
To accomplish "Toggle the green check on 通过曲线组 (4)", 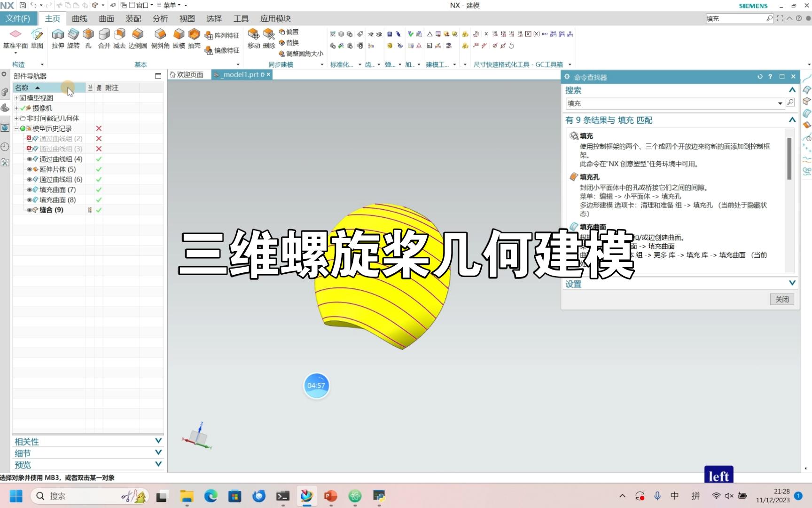I will [98, 159].
